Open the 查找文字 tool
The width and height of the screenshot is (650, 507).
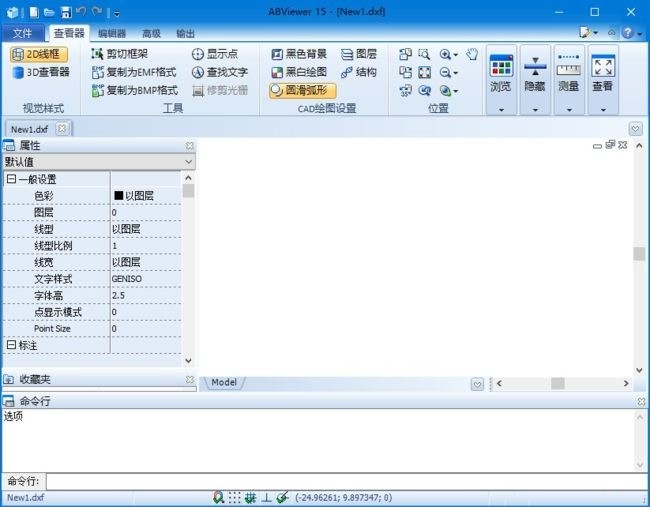point(220,73)
